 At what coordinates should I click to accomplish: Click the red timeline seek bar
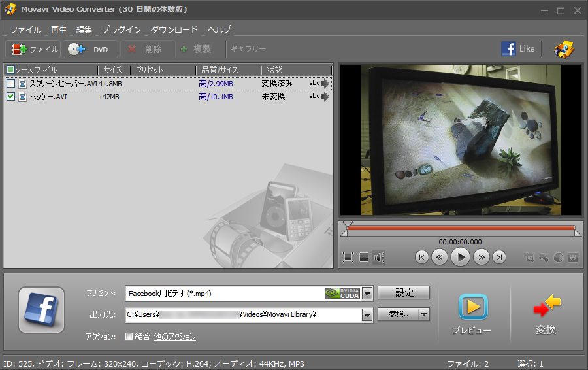tap(461, 227)
